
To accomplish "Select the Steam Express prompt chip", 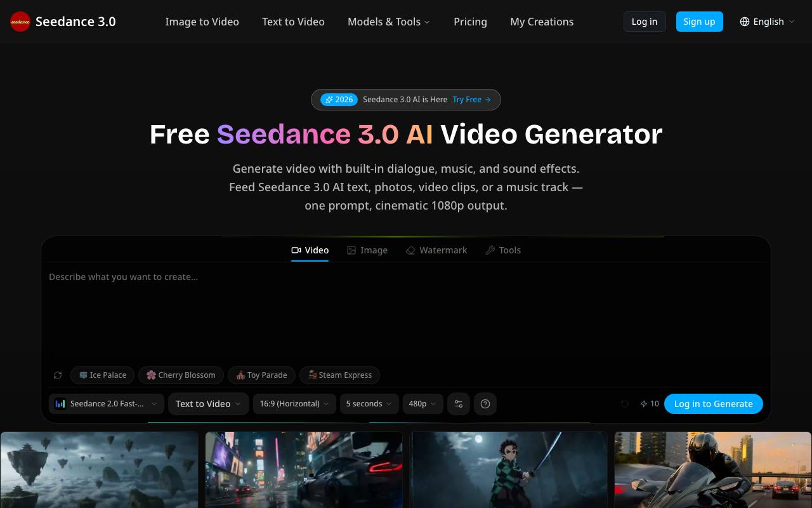I will (x=340, y=375).
